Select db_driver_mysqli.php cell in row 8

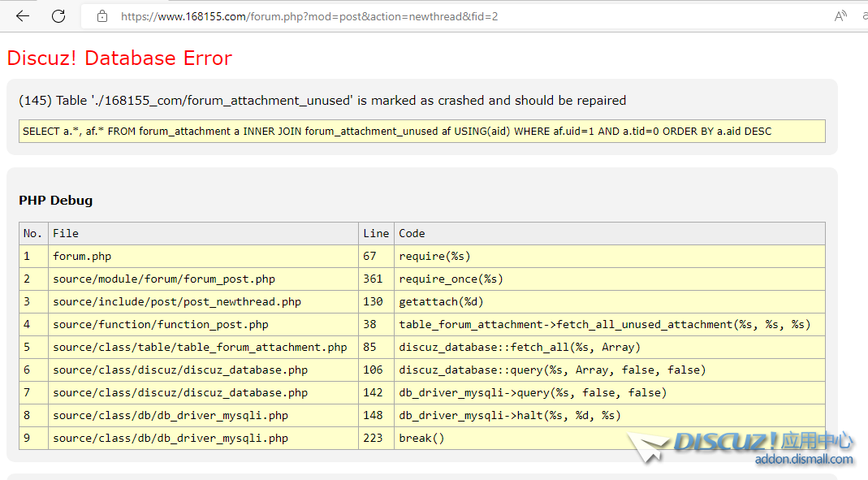203,415
